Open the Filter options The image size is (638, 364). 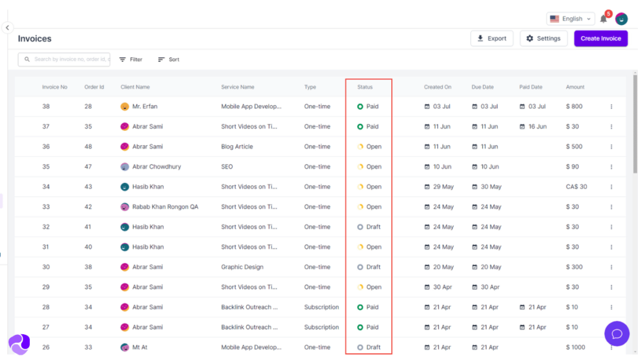(131, 60)
